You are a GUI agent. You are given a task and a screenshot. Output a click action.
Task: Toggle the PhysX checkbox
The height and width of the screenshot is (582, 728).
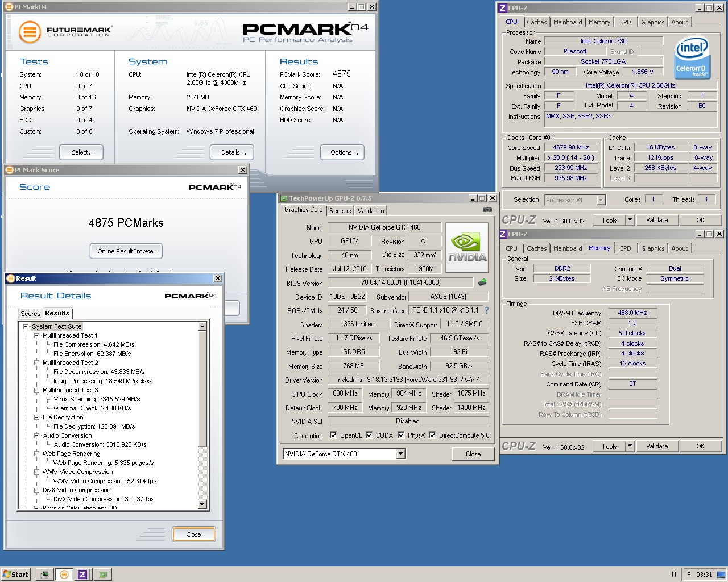(401, 435)
